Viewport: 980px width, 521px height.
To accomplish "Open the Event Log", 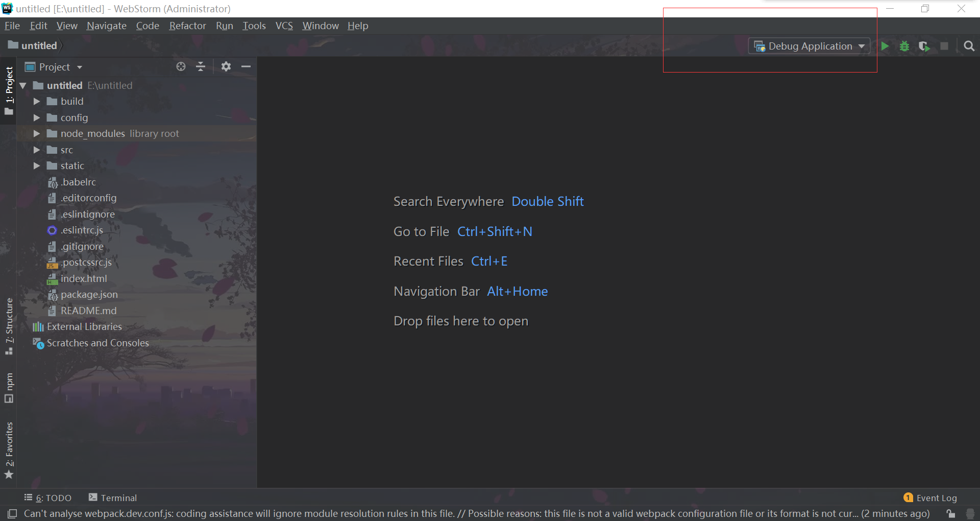I will 930,498.
